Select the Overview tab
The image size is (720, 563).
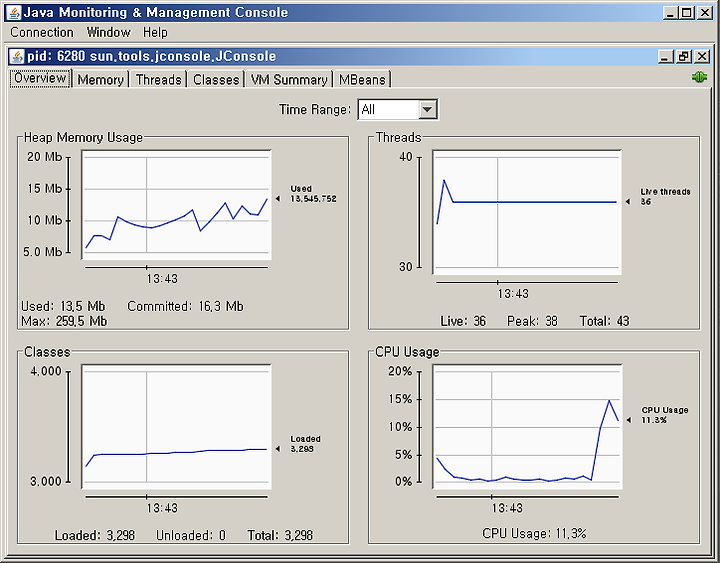pyautogui.click(x=40, y=78)
